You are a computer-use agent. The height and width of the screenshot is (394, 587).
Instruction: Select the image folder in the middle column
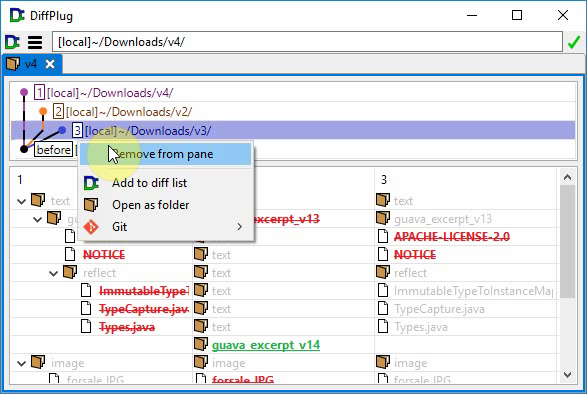[x=228, y=363]
